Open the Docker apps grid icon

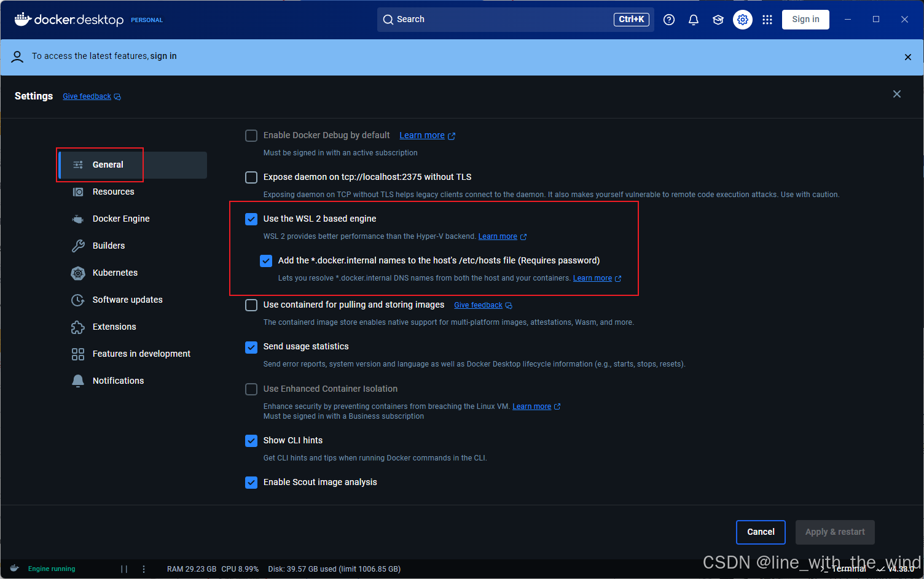click(767, 20)
